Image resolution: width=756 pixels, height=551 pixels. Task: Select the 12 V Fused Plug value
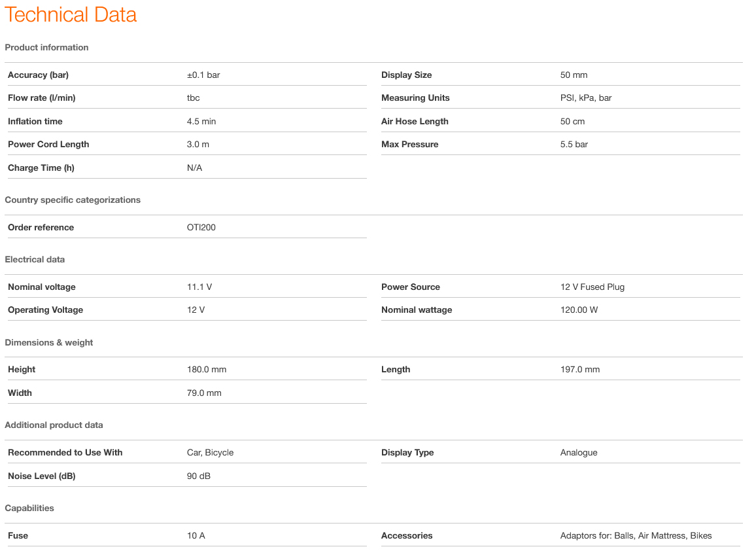[593, 287]
